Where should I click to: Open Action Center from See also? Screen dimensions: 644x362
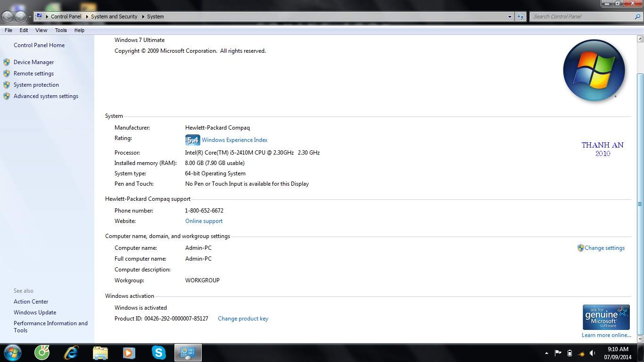pyautogui.click(x=31, y=302)
